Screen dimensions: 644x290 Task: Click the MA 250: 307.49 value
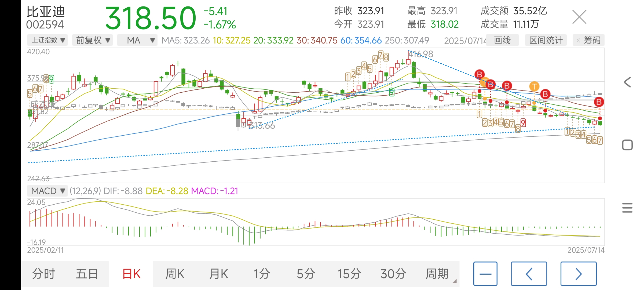point(407,40)
